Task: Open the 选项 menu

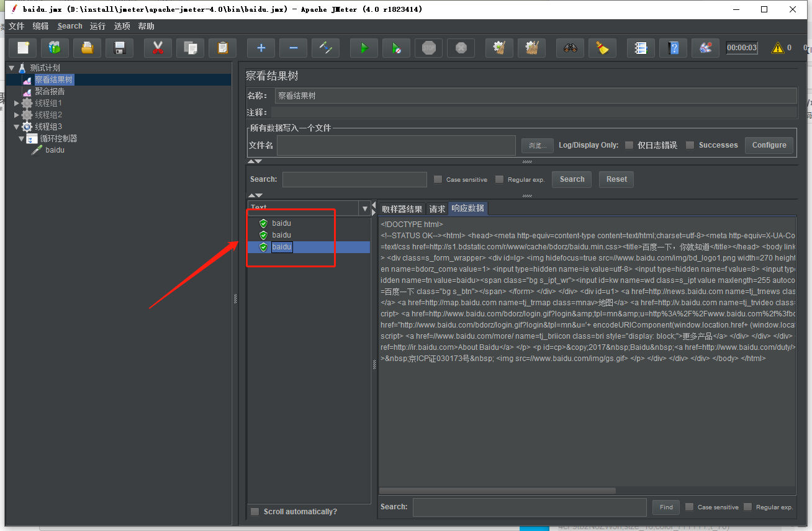Action: (122, 26)
